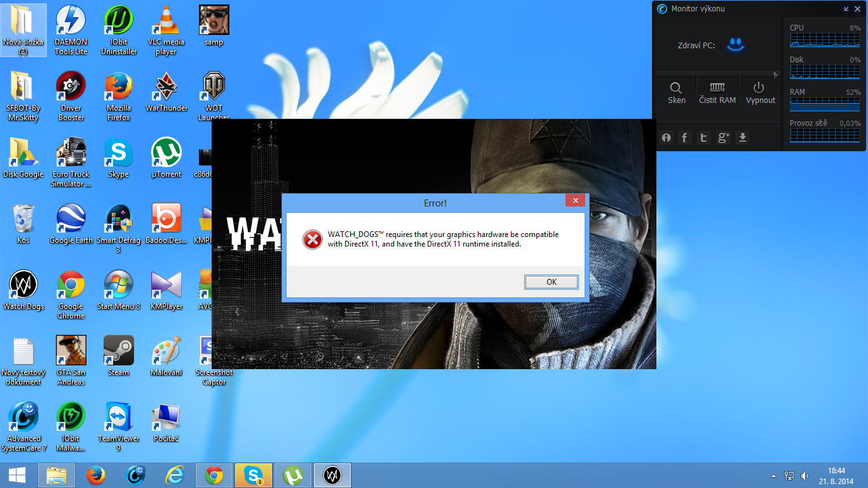Click the volume speaker tray icon

(804, 476)
